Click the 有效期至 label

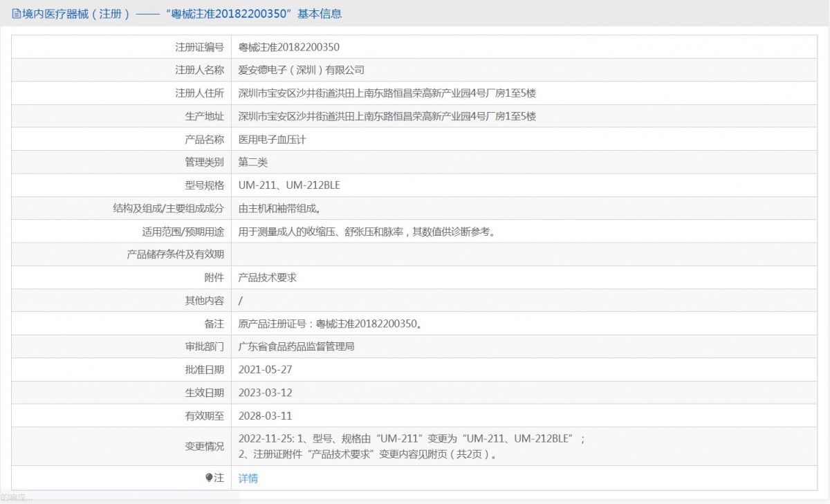coord(205,416)
